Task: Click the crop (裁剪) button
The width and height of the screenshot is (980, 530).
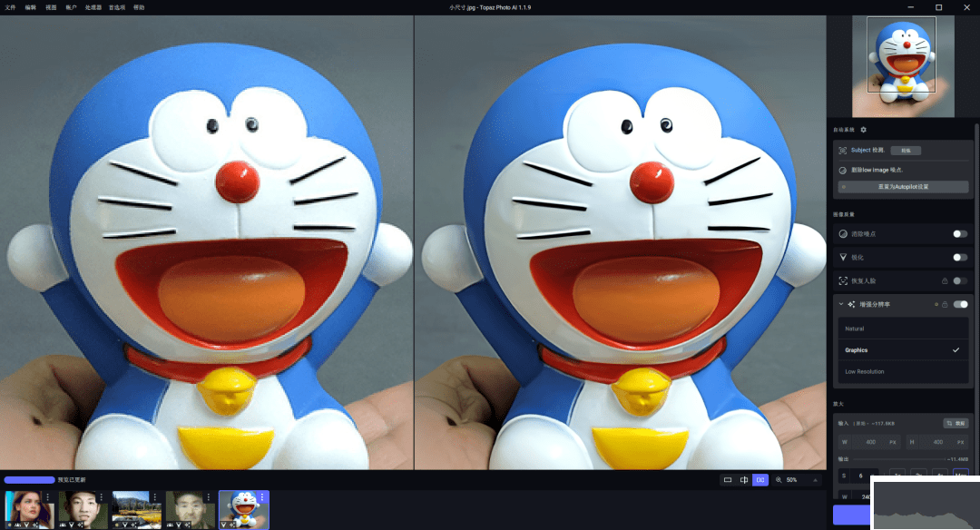Action: [955, 423]
